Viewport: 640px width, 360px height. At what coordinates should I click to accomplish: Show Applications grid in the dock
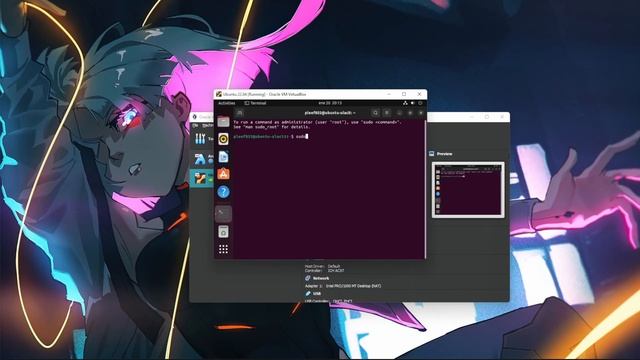coord(223,249)
